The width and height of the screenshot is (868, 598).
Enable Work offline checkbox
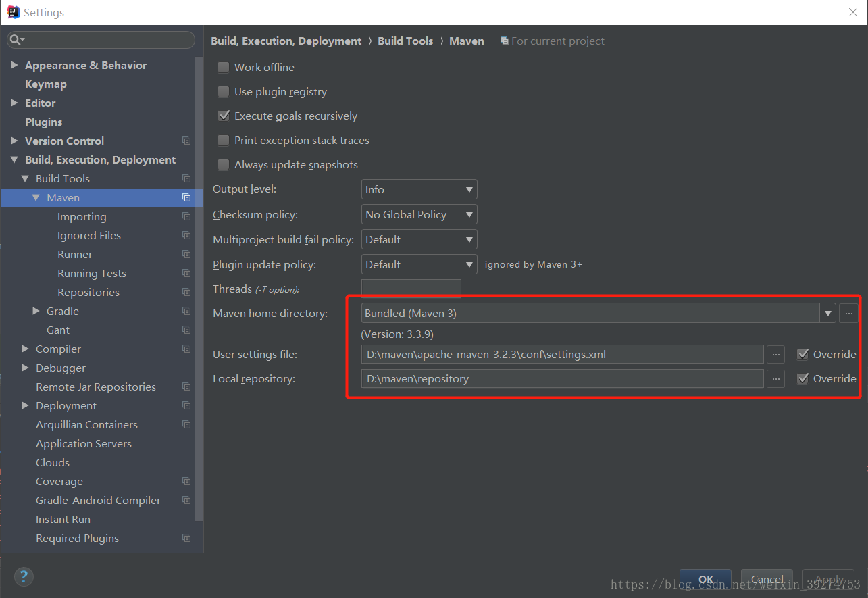(224, 68)
